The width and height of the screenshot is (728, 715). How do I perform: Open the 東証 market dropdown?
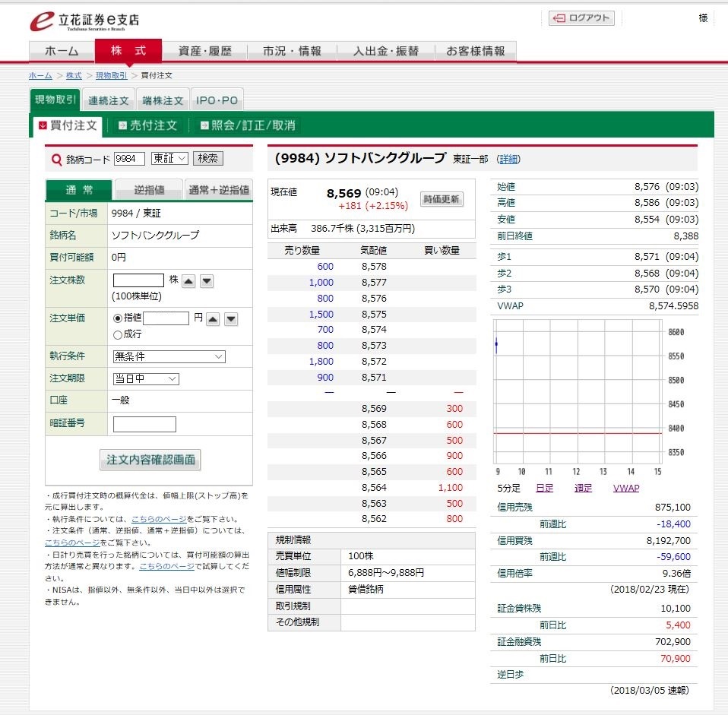pyautogui.click(x=169, y=158)
